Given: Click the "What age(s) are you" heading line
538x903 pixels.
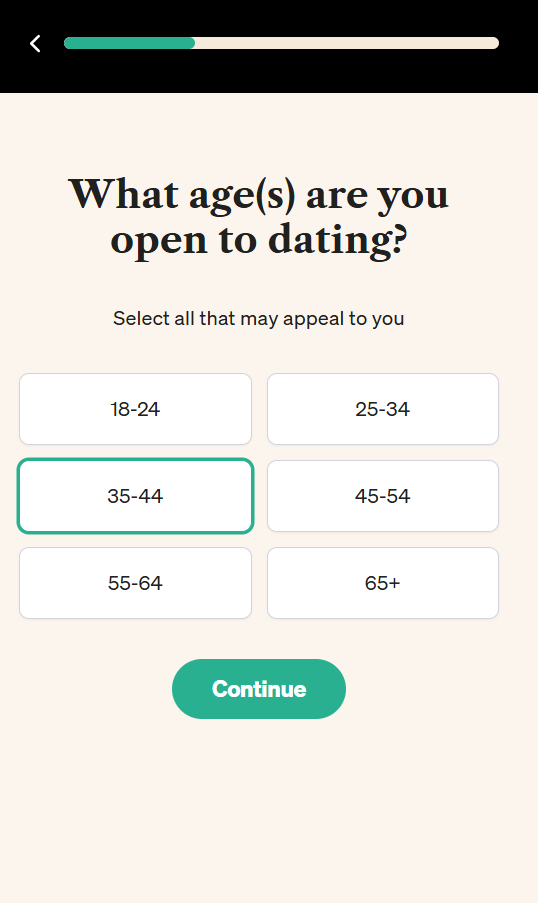Looking at the screenshot, I should (259, 195).
